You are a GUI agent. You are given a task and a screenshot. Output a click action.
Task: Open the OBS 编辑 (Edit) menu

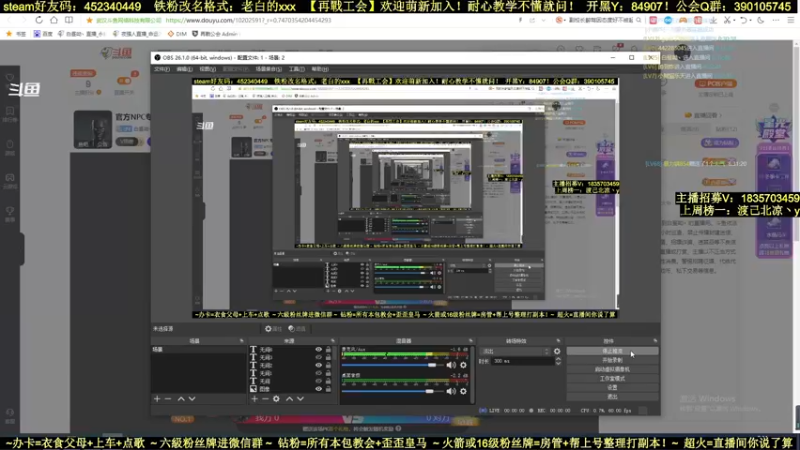click(x=184, y=69)
